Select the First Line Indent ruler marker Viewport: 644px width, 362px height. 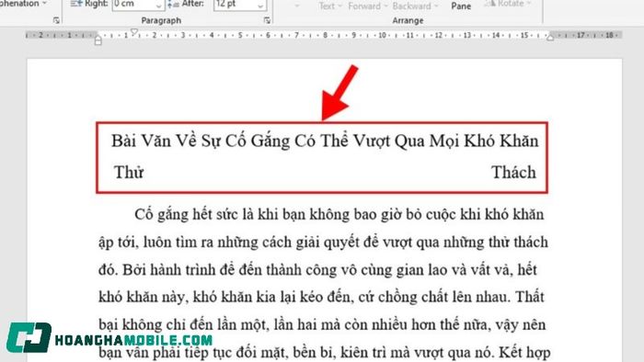134,32
